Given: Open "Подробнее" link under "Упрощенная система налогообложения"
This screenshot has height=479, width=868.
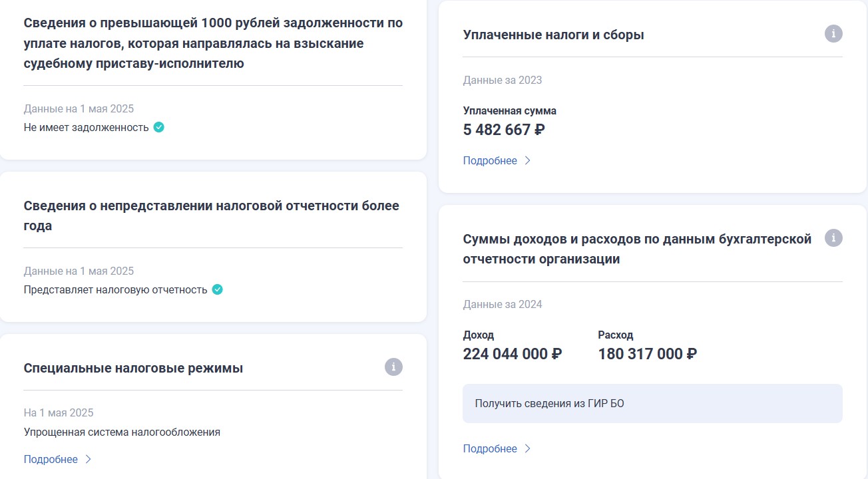Looking at the screenshot, I should [x=51, y=459].
